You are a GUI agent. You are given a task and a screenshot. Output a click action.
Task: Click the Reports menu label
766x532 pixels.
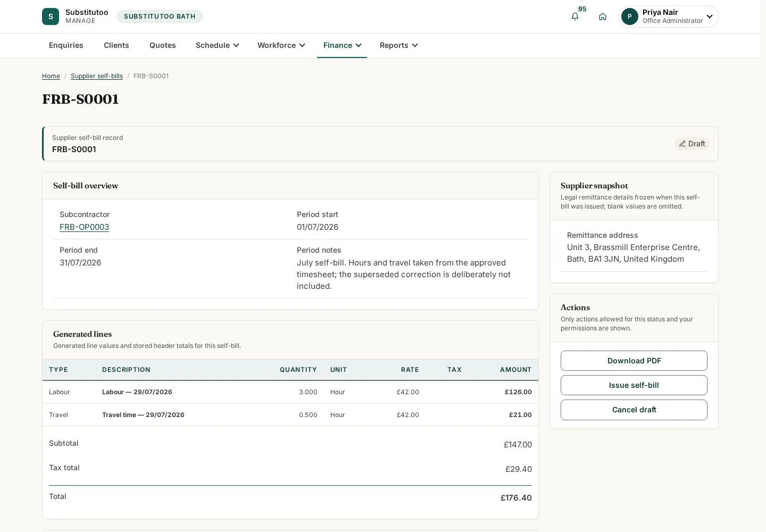point(394,45)
